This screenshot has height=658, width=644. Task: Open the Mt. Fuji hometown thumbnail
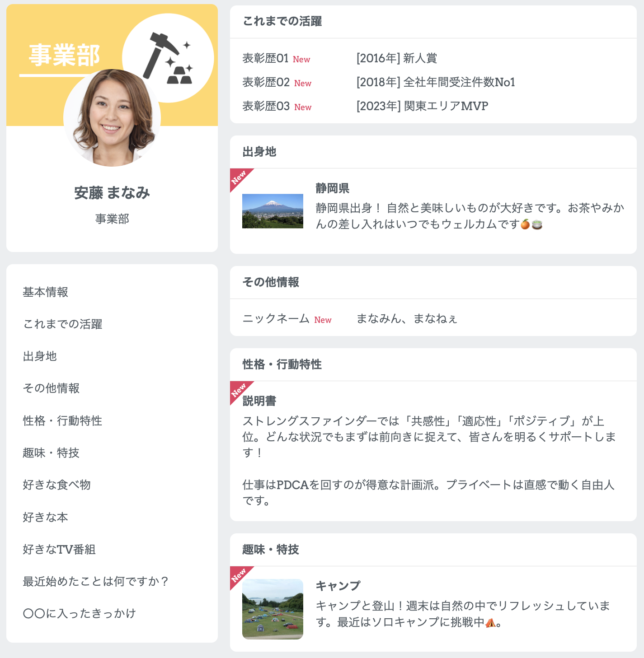[x=273, y=211]
